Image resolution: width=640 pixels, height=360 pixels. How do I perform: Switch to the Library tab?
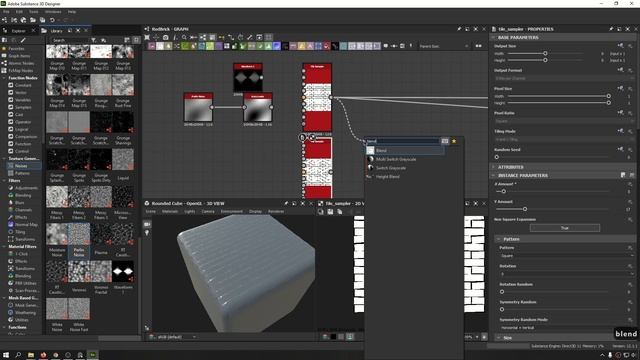click(56, 31)
